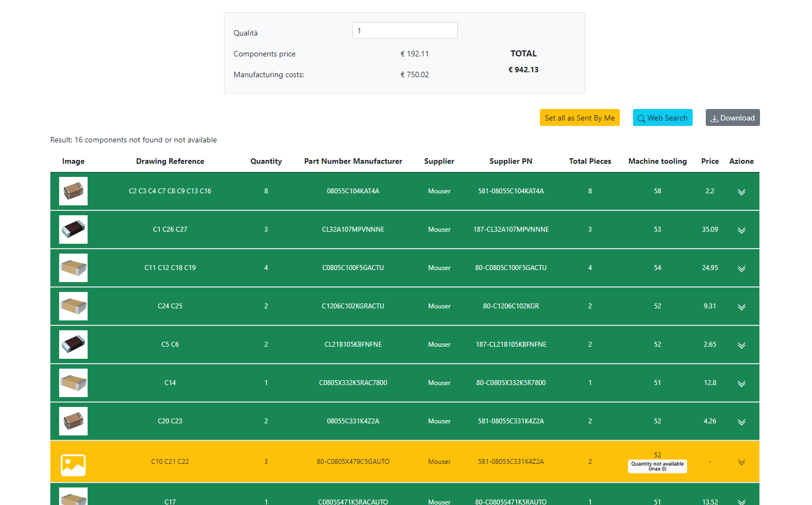Expand the yellow C10 C21 C22 row chevron

(741, 462)
